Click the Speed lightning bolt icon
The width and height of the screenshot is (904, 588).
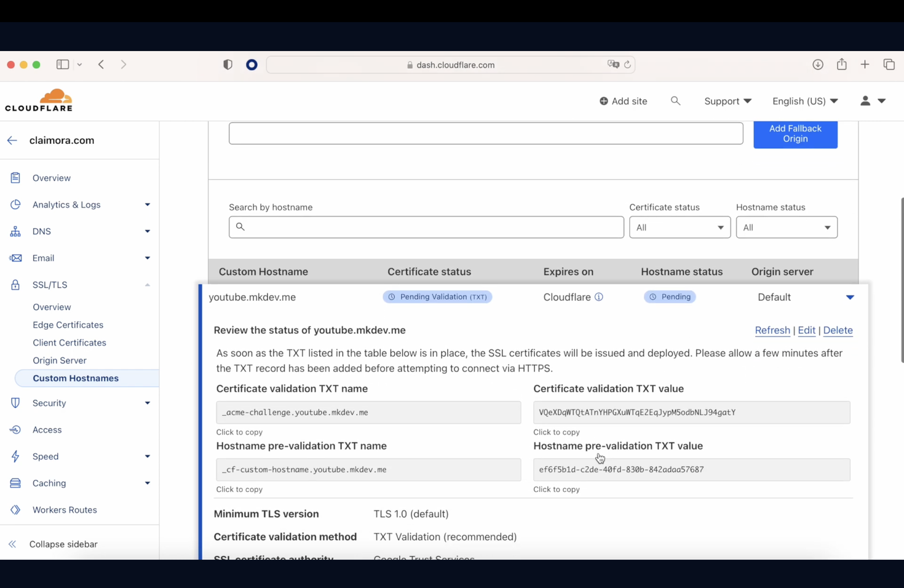tap(15, 456)
